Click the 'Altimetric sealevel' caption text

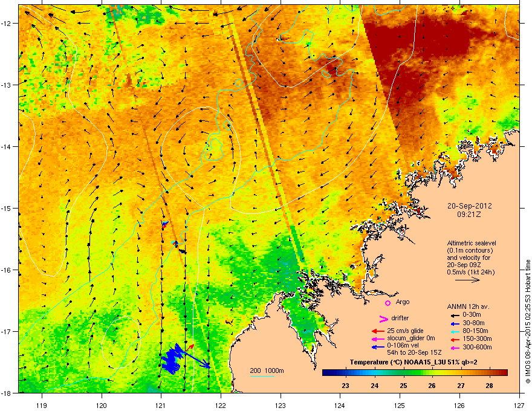click(x=472, y=243)
